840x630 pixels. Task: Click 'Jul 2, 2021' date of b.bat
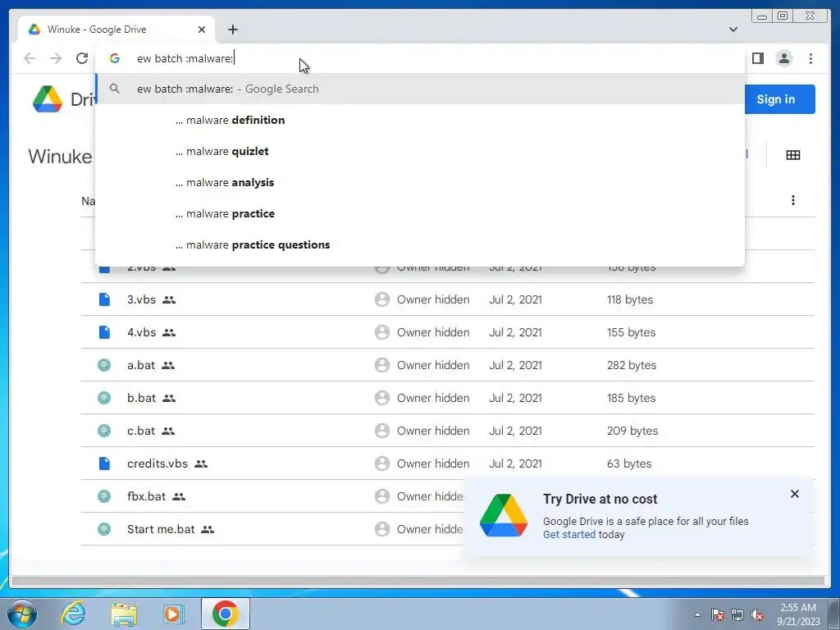515,398
